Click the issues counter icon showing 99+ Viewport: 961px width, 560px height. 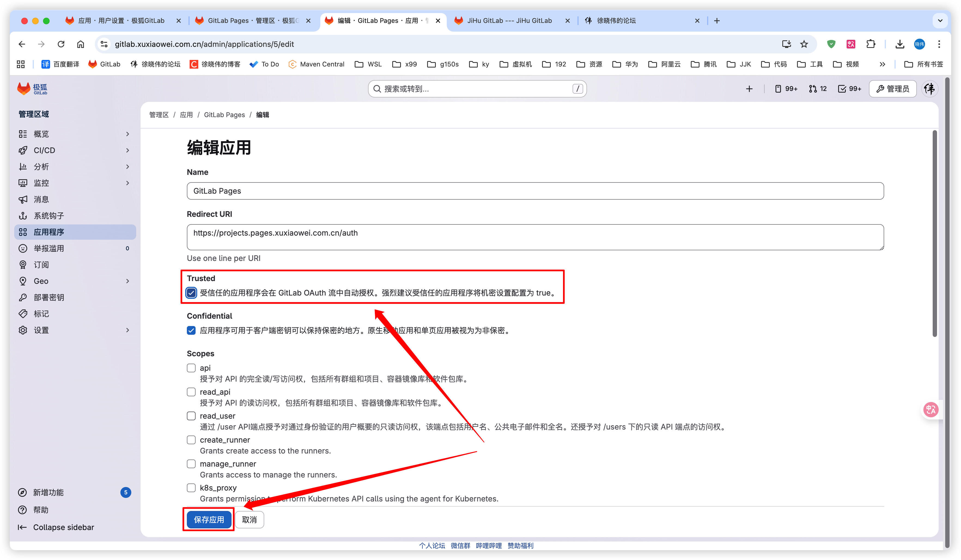coord(786,89)
